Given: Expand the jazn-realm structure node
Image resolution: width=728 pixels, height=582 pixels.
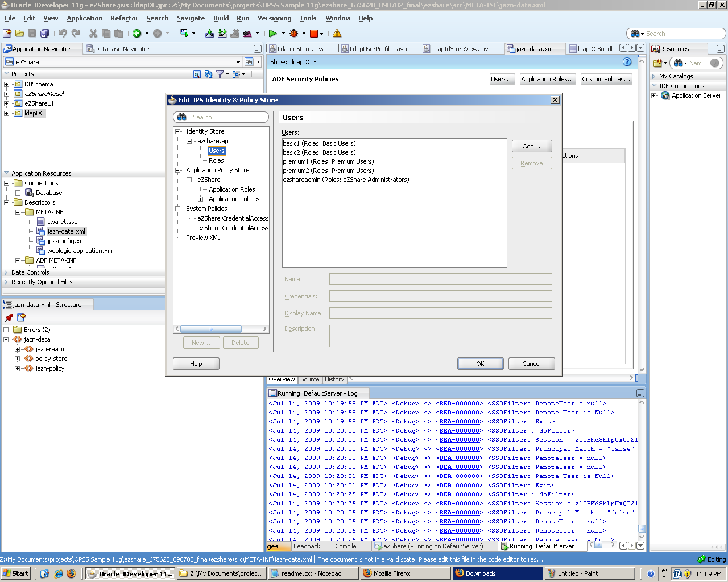Looking at the screenshot, I should 17,349.
